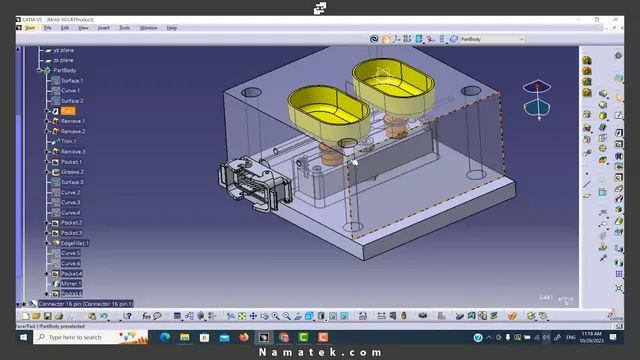
Task: Open the PartBody dropdown in top toolbar
Action: coord(521,39)
